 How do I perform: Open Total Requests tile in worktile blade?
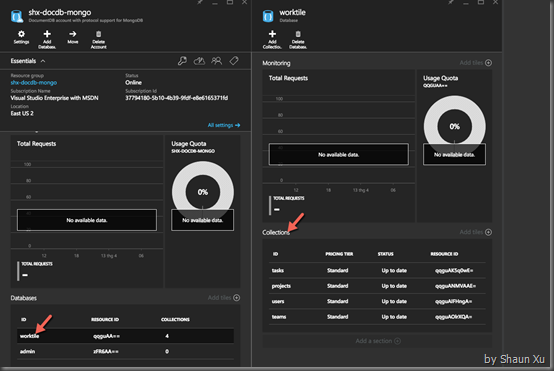pos(338,146)
